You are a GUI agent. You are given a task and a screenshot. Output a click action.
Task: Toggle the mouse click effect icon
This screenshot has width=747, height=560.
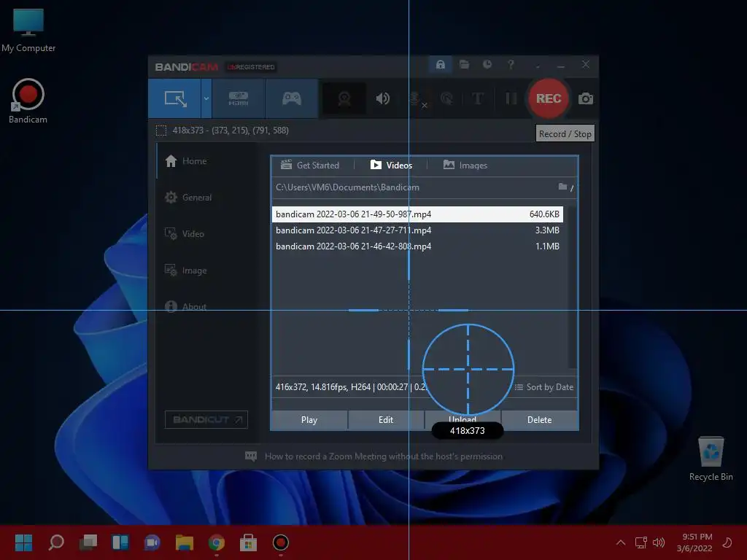click(x=446, y=98)
